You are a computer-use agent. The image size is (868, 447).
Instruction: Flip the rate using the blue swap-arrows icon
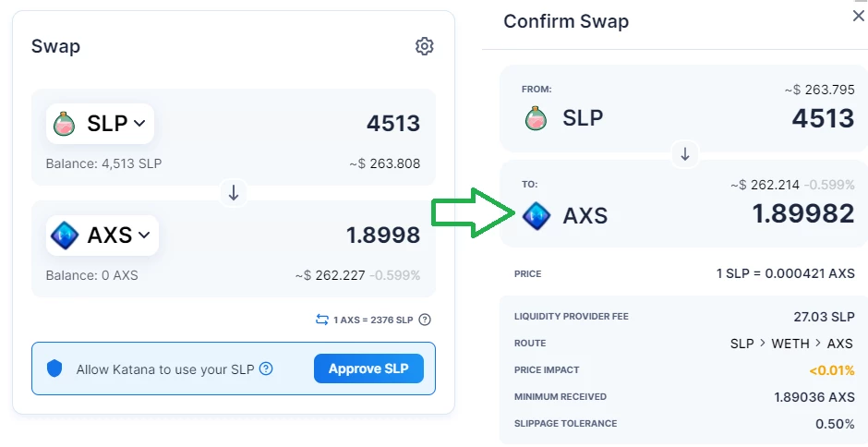322,320
